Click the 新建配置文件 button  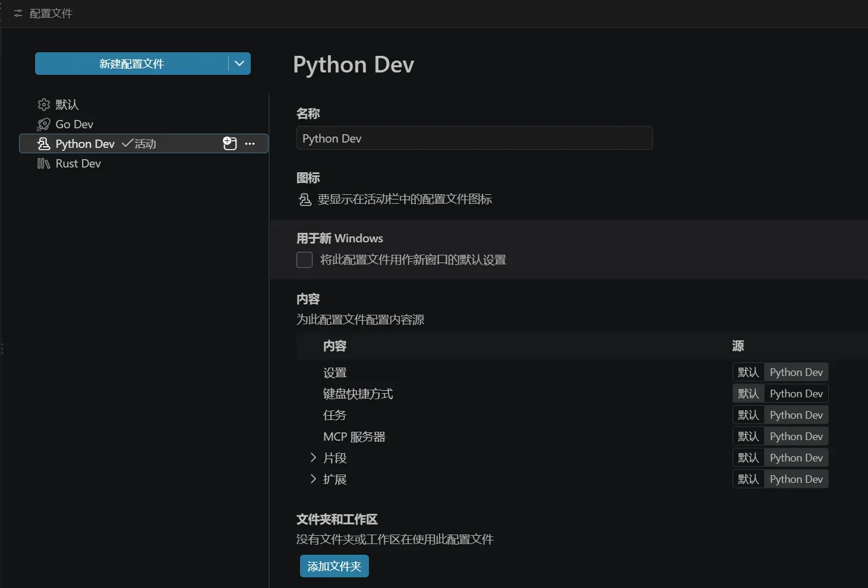[x=131, y=64]
